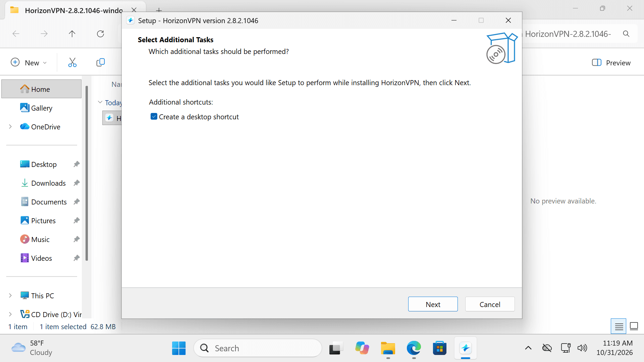The image size is (644, 362).
Task: Cancel the HorizonVPN setup wizard
Action: (x=490, y=304)
